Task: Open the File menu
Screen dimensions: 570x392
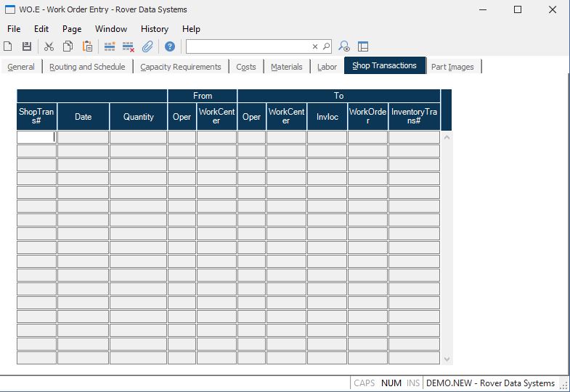Action: (x=14, y=29)
